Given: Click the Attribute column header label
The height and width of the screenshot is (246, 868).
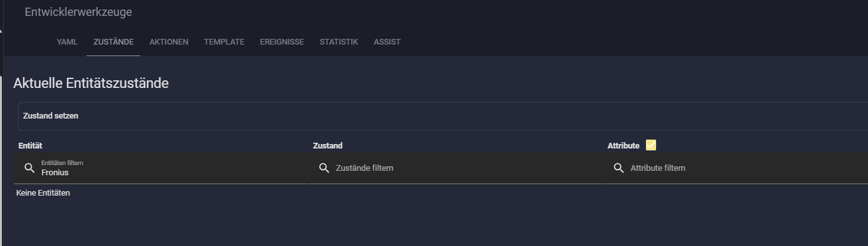Looking at the screenshot, I should click(x=624, y=146).
